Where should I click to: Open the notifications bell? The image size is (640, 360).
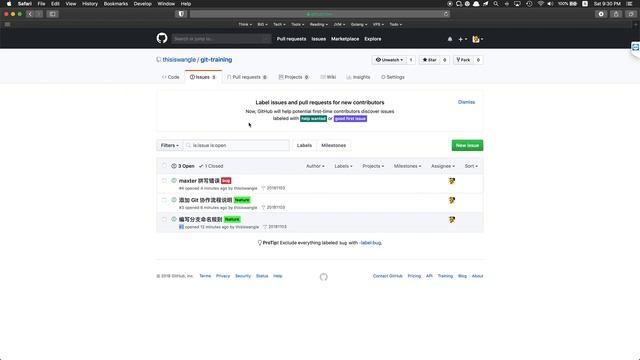450,39
